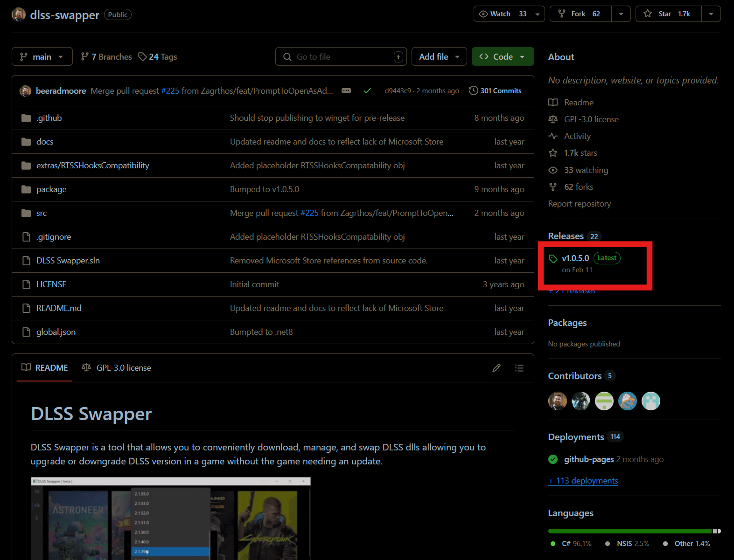Click Report repository link
The image size is (734, 560).
pos(580,204)
